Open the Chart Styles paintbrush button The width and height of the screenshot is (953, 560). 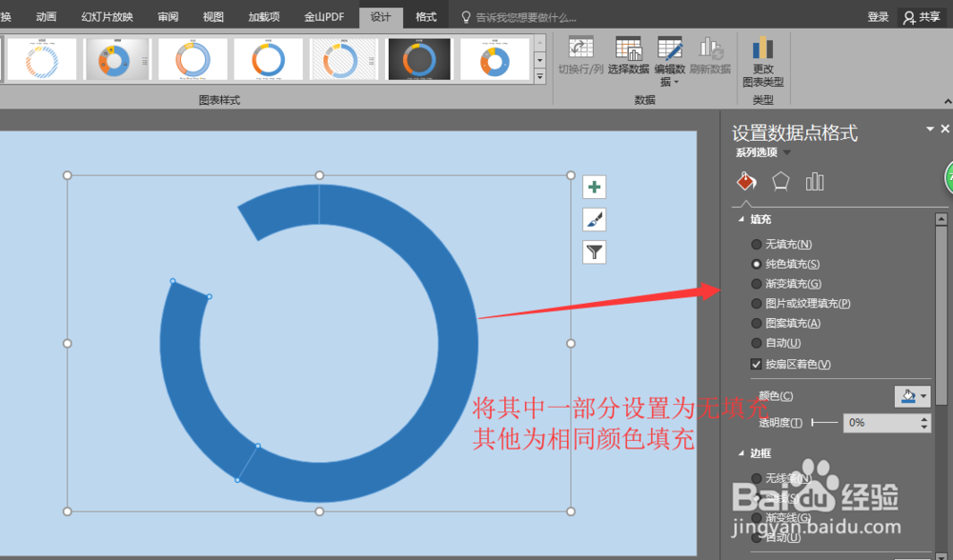point(595,219)
